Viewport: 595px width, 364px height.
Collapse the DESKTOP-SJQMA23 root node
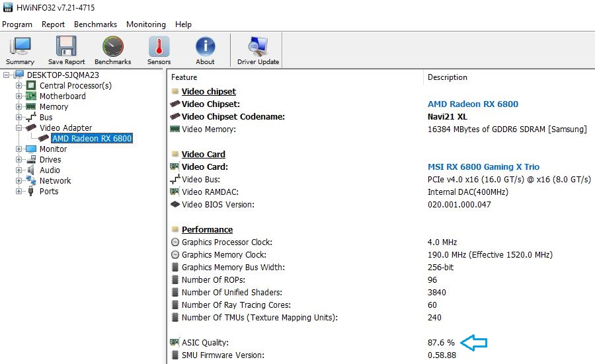point(6,75)
